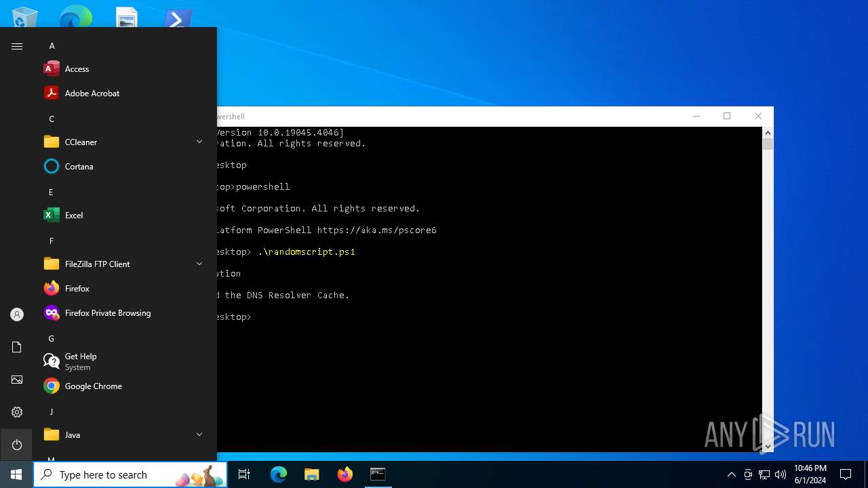The width and height of the screenshot is (868, 488).
Task: Click the console scrollbar up arrow
Action: pyautogui.click(x=768, y=132)
